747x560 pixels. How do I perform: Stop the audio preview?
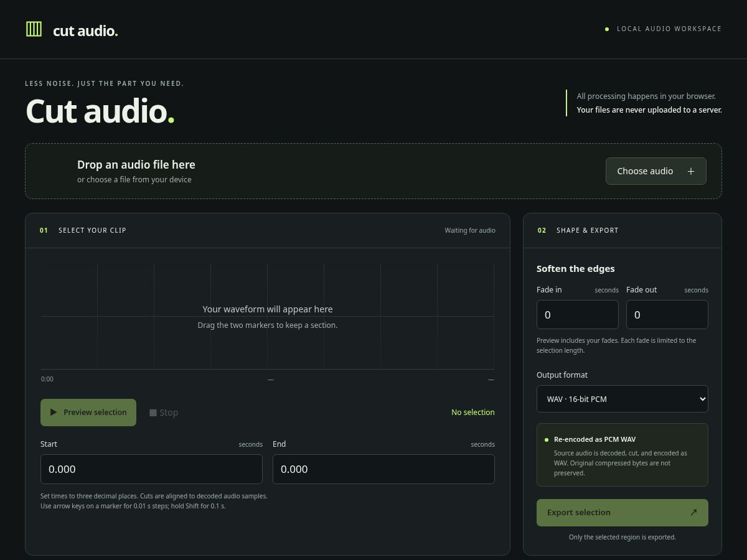(x=164, y=413)
